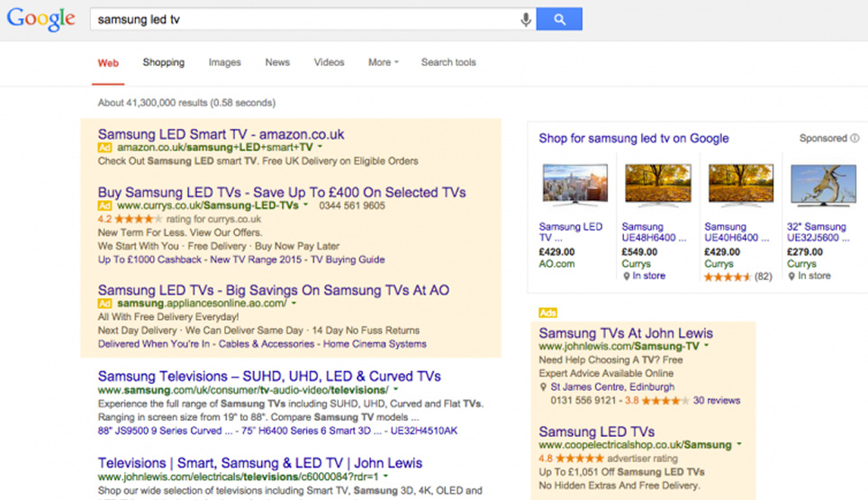Open Samsung TVs At John Lewis ad

(x=626, y=333)
